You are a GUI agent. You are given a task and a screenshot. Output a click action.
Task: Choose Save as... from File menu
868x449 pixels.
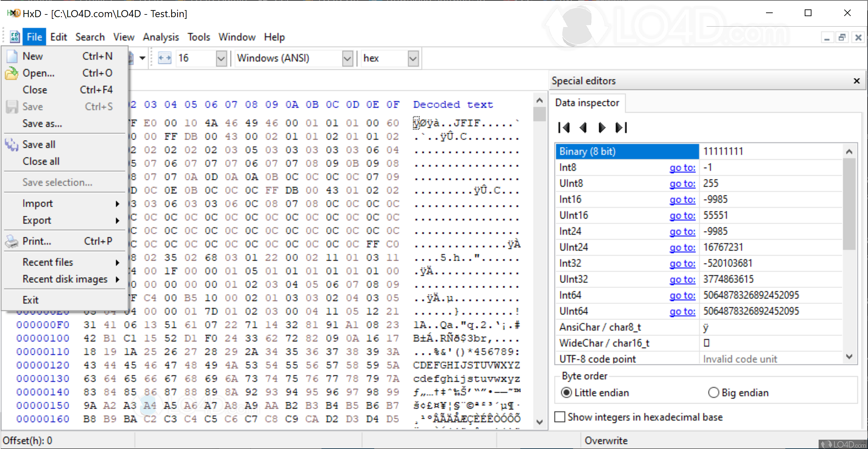pyautogui.click(x=42, y=124)
